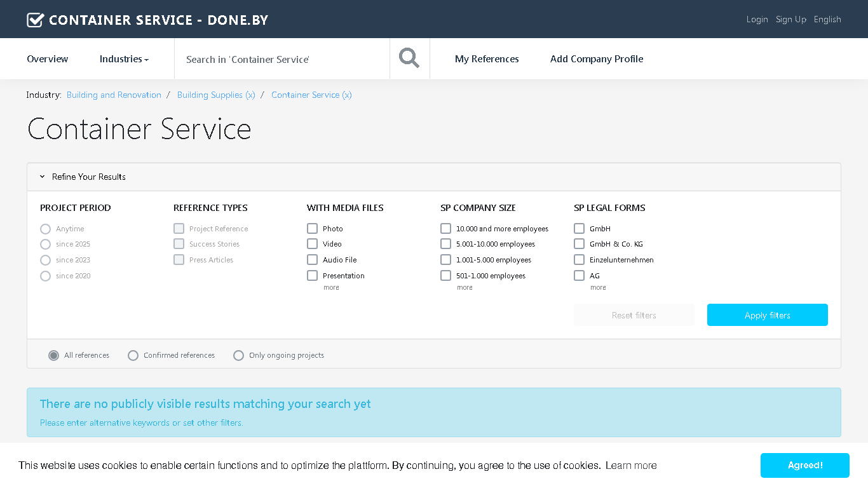Select the since 2025 radio button
868x488 pixels.
[45, 244]
